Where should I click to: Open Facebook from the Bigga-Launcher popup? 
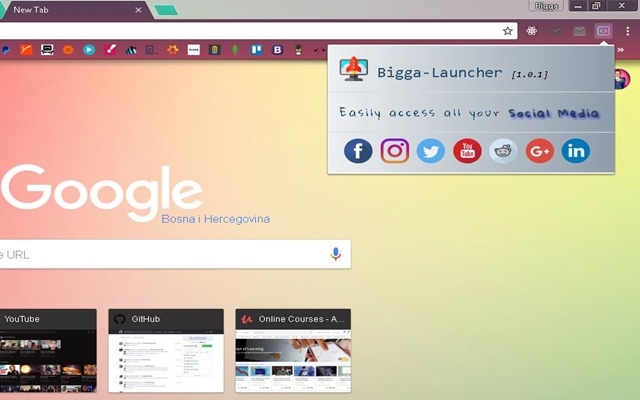click(x=358, y=151)
